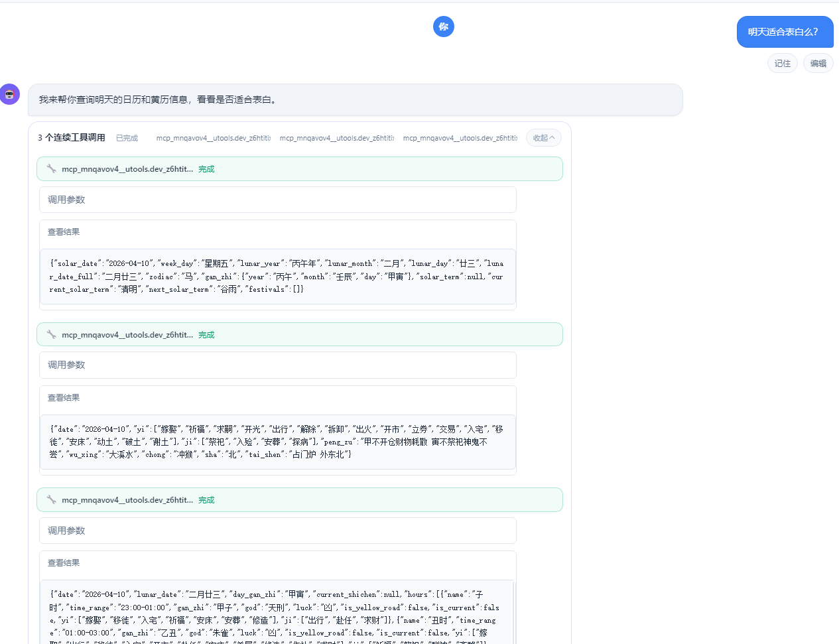This screenshot has height=644, width=839.
Task: Click the wrench icon of the first tool call
Action: pyautogui.click(x=52, y=168)
